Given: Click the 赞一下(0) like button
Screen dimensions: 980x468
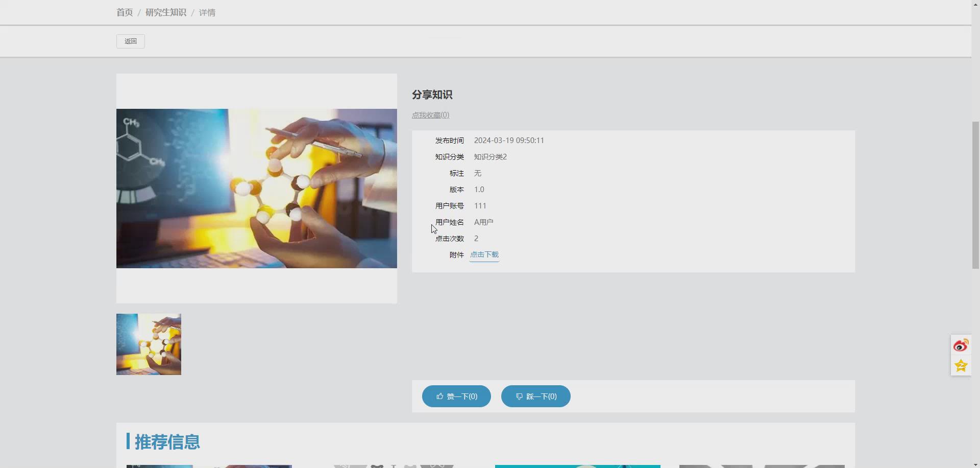Looking at the screenshot, I should [x=456, y=396].
